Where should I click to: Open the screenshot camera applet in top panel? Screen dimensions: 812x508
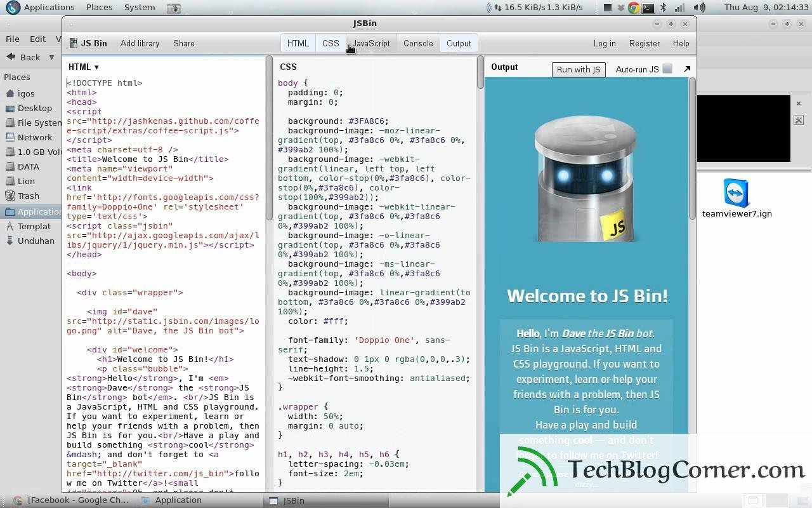174,8
